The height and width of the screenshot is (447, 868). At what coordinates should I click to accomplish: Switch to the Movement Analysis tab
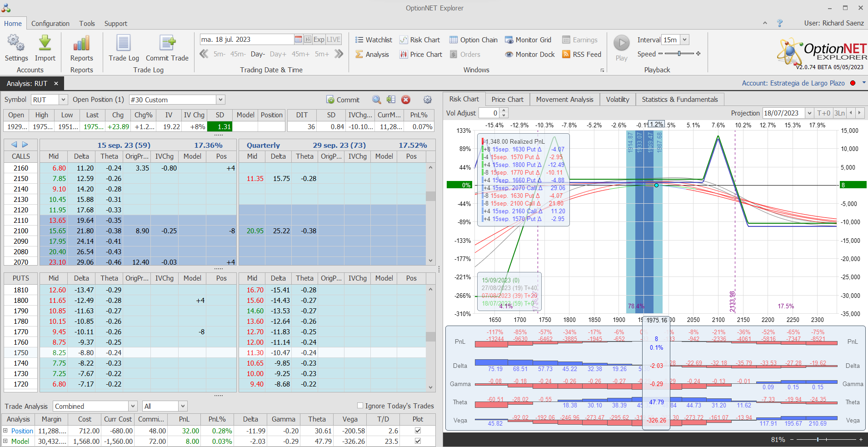[564, 100]
